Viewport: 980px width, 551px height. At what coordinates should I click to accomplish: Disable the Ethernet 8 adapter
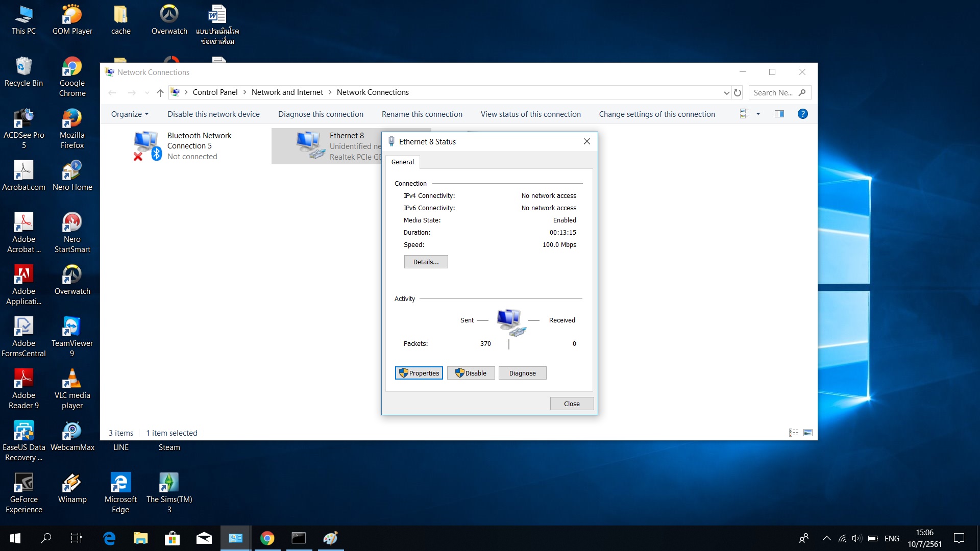coord(470,373)
